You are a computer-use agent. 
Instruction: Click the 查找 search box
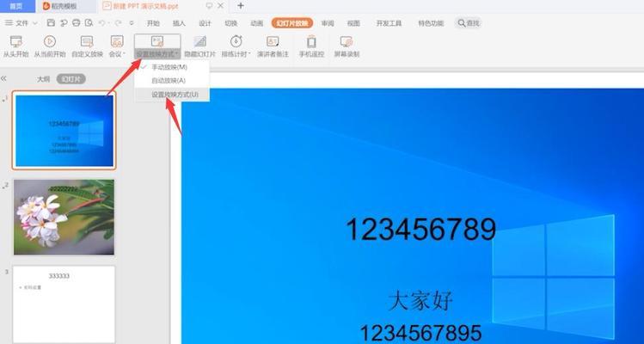click(x=469, y=23)
